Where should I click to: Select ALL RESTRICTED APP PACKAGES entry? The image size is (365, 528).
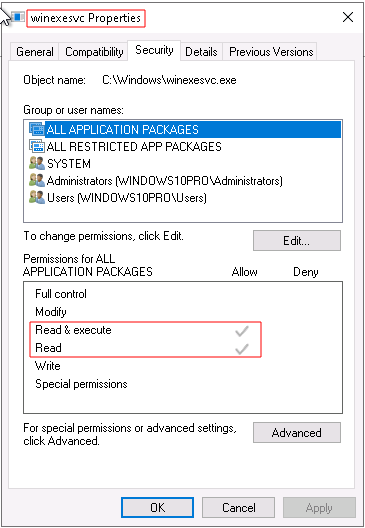[134, 146]
